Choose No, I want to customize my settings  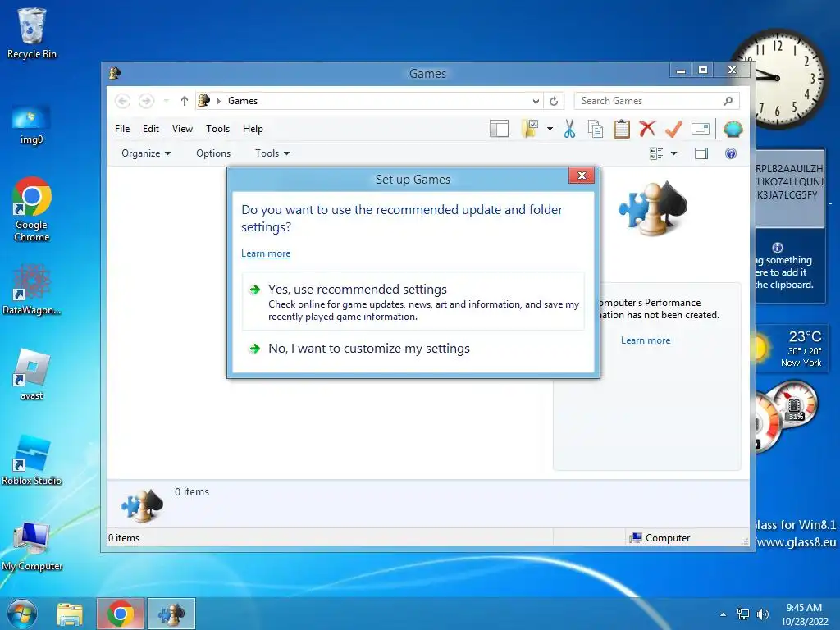pyautogui.click(x=413, y=349)
